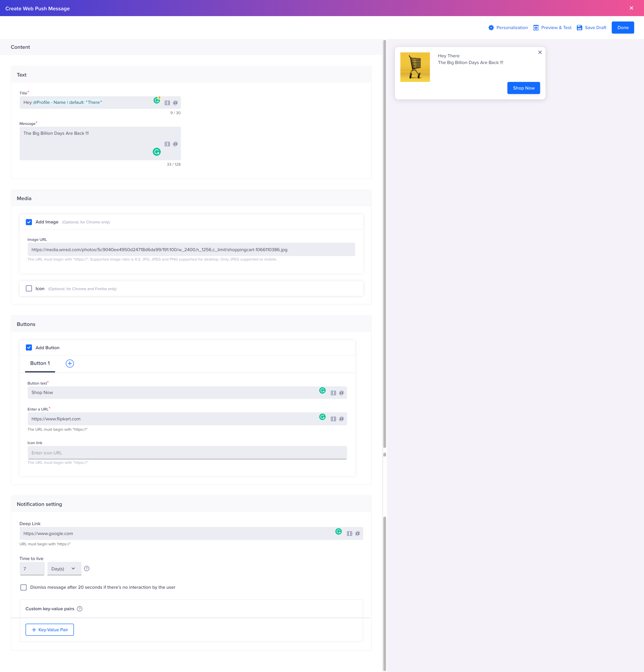Enable the Icon checkbox
Image resolution: width=644 pixels, height=672 pixels.
click(x=29, y=289)
